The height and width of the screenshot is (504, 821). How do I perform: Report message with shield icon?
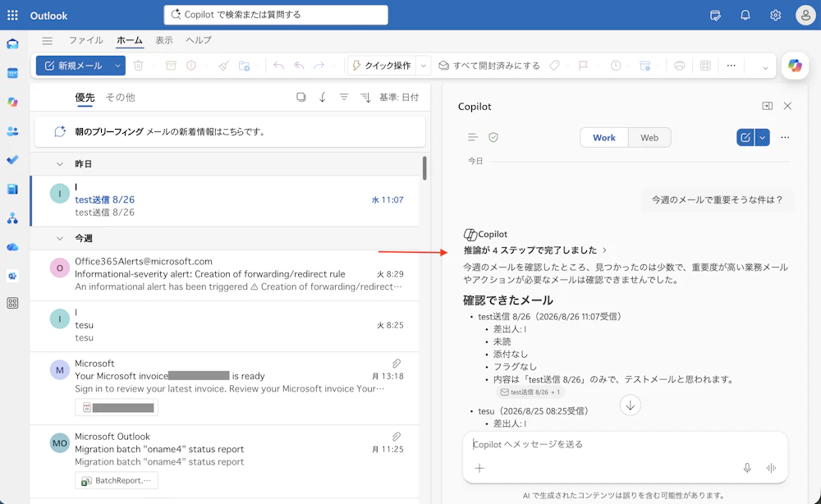point(191,66)
